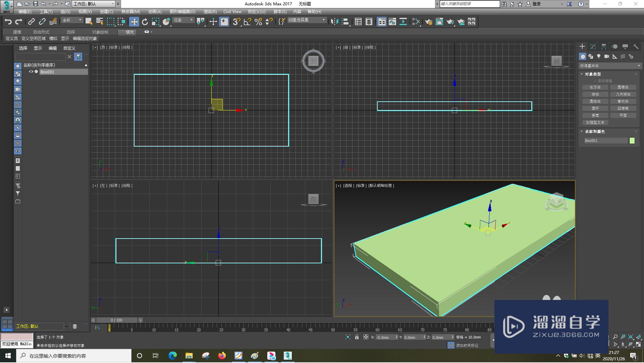Open the Curve Editor icon
The height and width of the screenshot is (363, 644).
(x=392, y=22)
